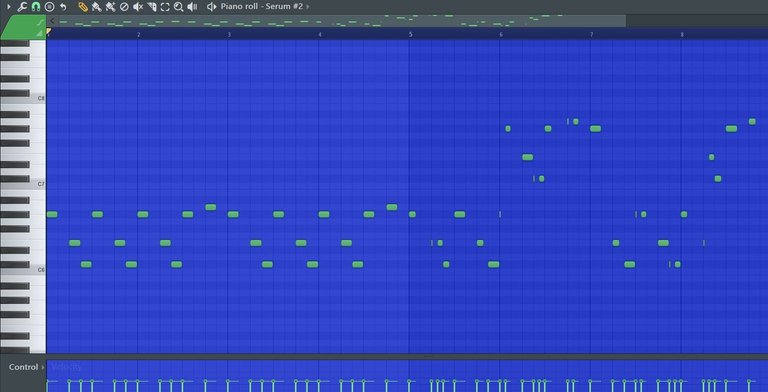768x392 pixels.
Task: Select the Slice tool
Action: click(x=151, y=7)
